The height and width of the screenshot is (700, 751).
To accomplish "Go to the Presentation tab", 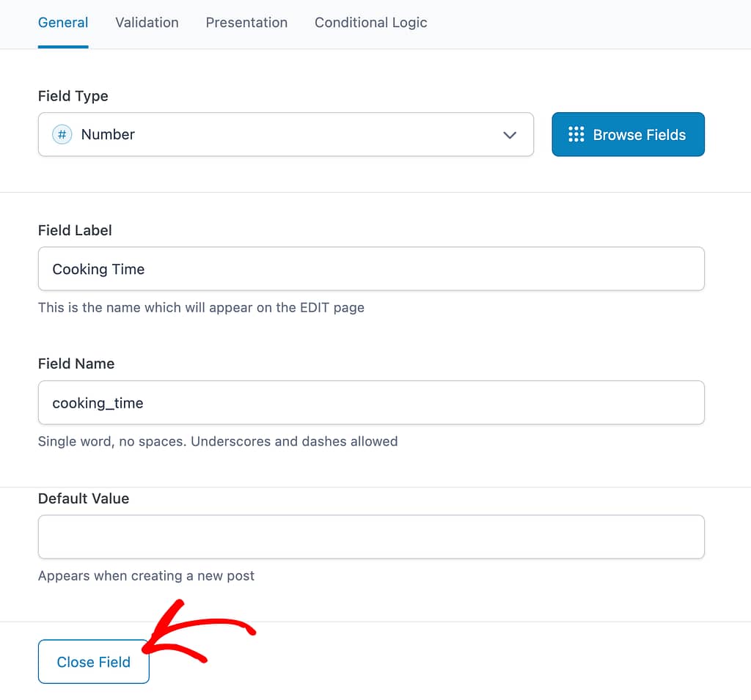I will (246, 23).
